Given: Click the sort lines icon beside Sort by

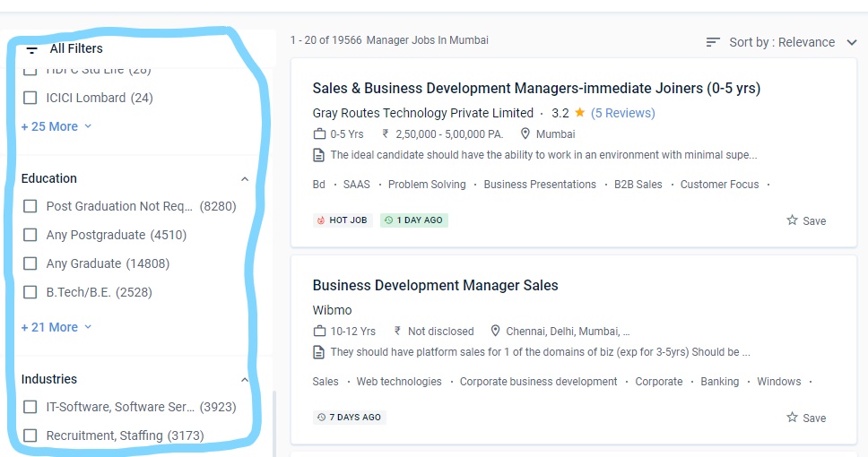Looking at the screenshot, I should tap(713, 42).
